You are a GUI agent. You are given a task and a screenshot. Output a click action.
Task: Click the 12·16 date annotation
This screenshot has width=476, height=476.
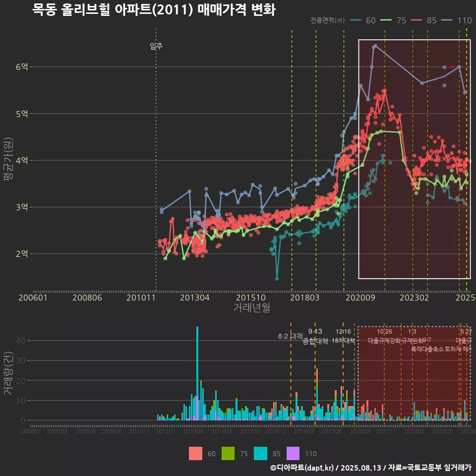click(x=343, y=332)
